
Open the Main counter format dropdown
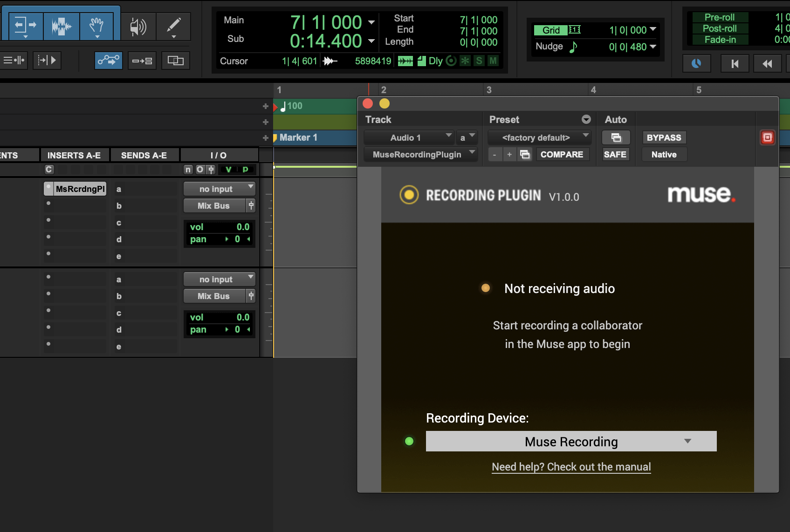371,22
